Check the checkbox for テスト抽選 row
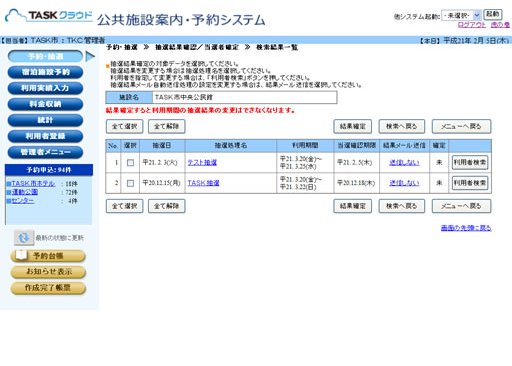The width and height of the screenshot is (512, 366). [x=130, y=163]
